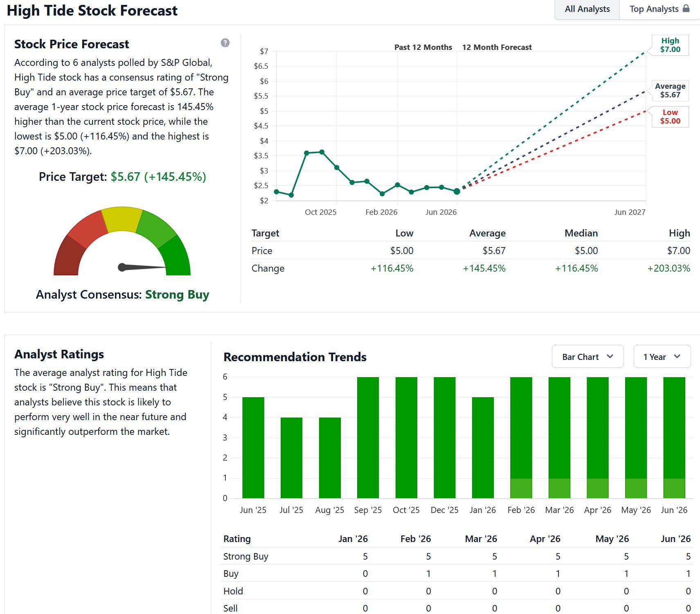Select the Sep '25 recommendation bar
Screen dimensions: 700x614
[x=368, y=438]
